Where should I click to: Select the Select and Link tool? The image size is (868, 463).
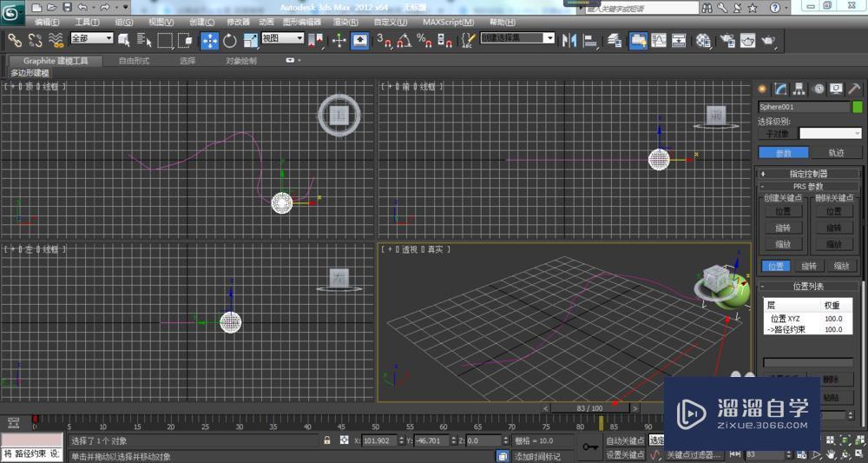(14, 40)
